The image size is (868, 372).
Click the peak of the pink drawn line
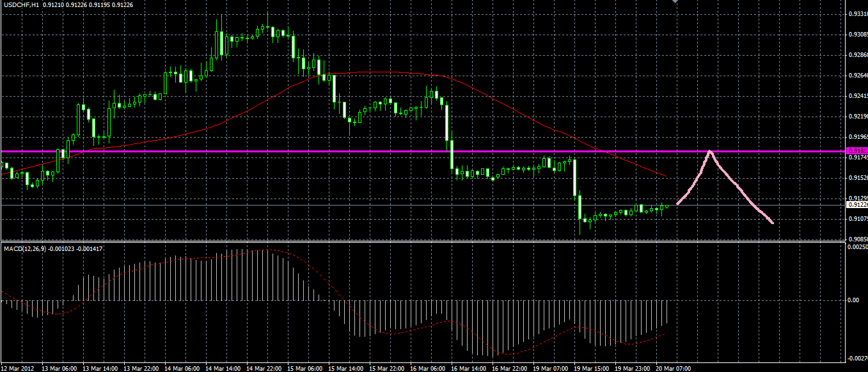(x=709, y=152)
